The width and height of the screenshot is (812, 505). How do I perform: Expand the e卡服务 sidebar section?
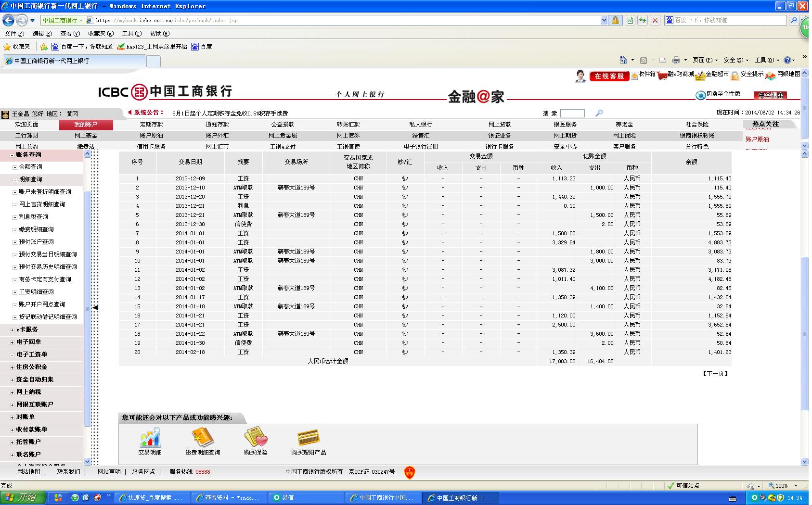[x=13, y=329]
